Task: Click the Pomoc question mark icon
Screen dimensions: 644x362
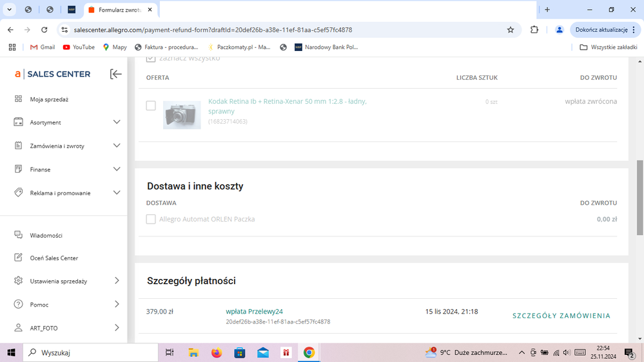Action: [x=18, y=304]
